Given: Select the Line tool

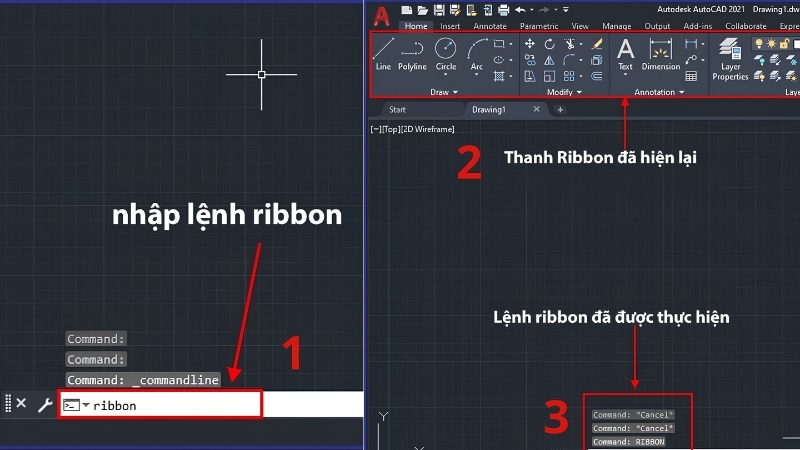Looking at the screenshot, I should click(383, 54).
